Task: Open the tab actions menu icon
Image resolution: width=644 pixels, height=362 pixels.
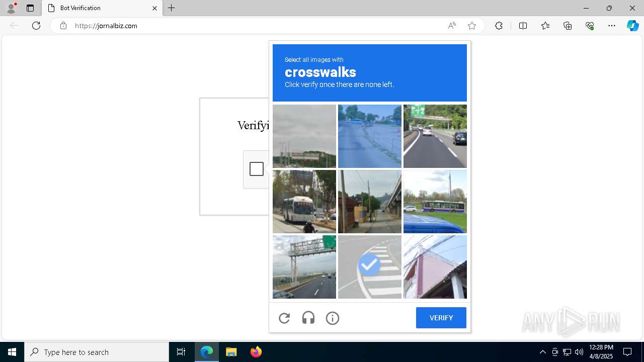Action: coord(30,8)
